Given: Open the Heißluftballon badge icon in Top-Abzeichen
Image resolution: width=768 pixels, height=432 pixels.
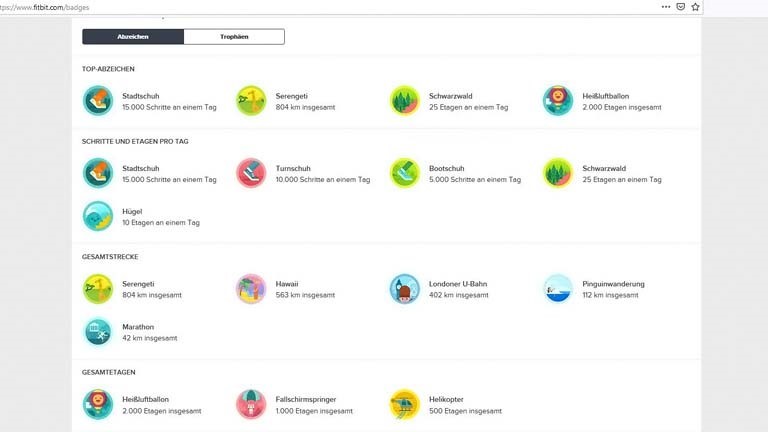Looking at the screenshot, I should click(558, 100).
